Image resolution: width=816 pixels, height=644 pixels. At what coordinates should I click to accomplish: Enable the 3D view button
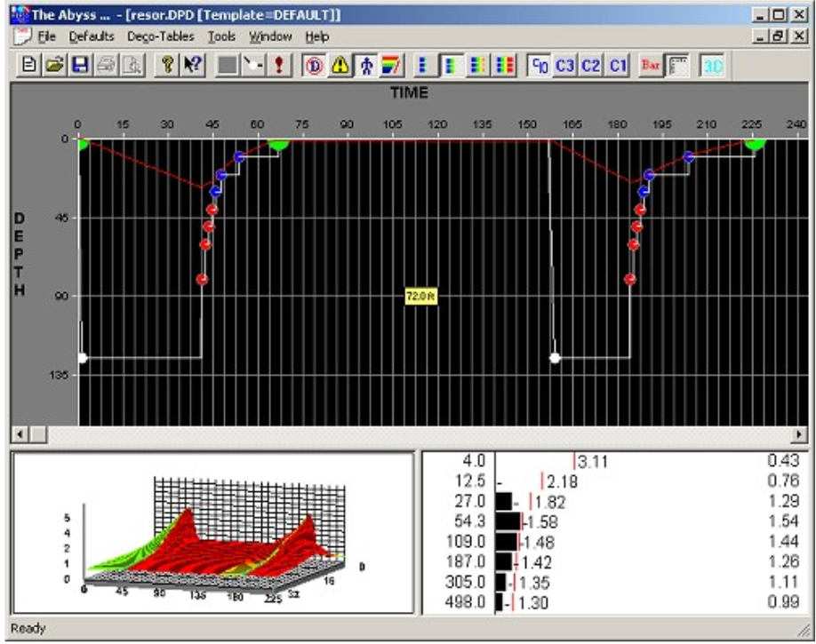click(713, 67)
